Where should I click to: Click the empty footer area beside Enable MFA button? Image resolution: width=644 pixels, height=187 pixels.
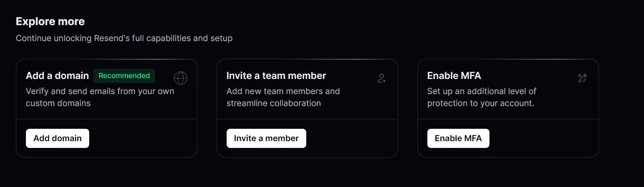[x=544, y=138]
